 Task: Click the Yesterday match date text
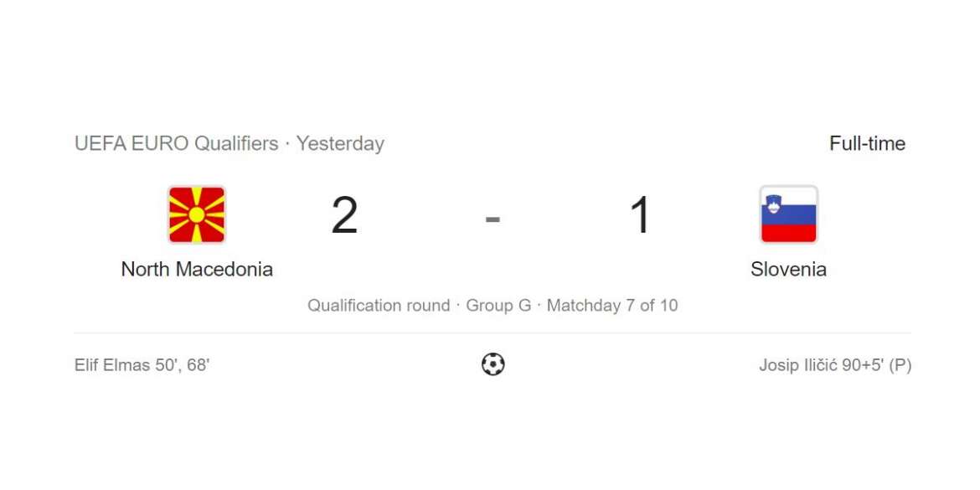[340, 143]
